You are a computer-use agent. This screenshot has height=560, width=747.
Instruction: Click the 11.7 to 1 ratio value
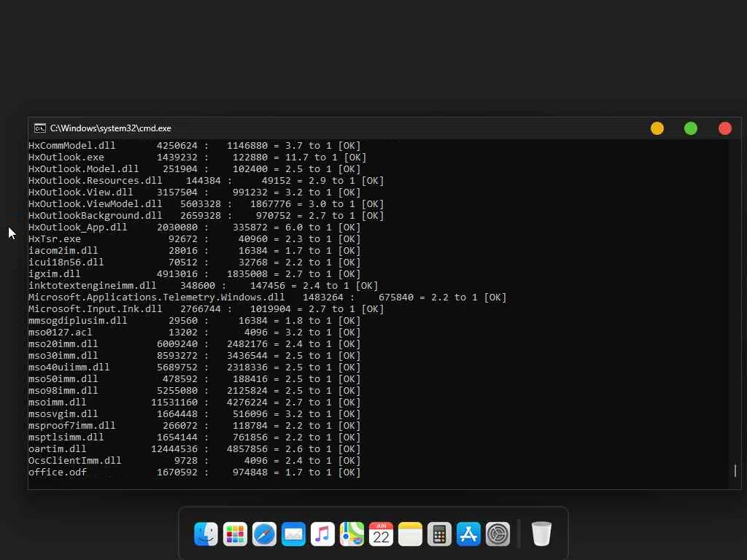311,157
